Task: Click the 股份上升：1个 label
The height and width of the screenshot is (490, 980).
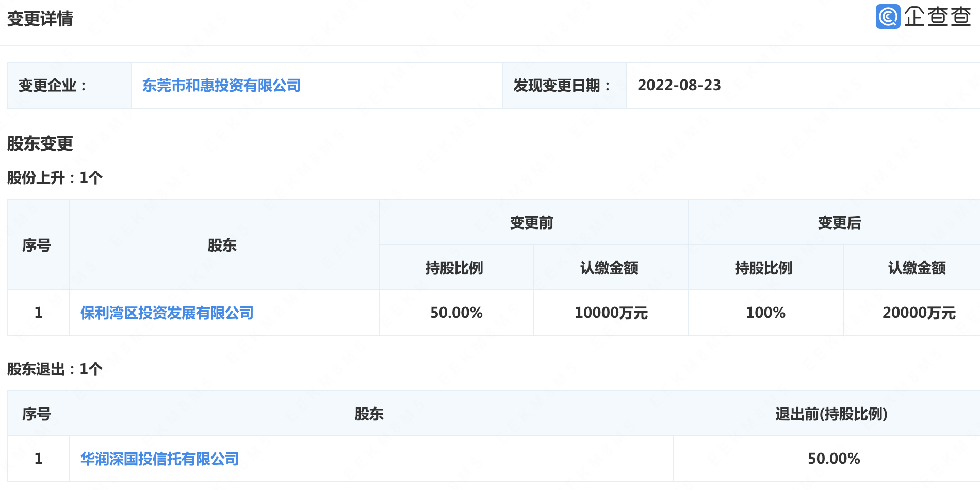Action: coord(55,178)
